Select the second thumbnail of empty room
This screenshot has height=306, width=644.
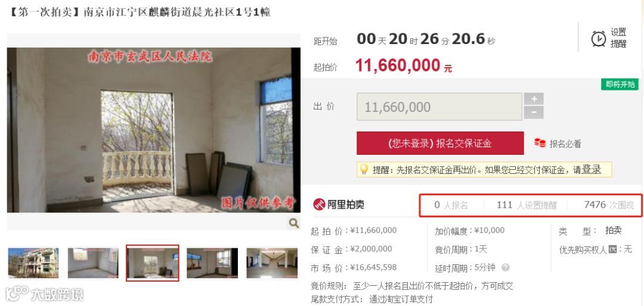[93, 263]
